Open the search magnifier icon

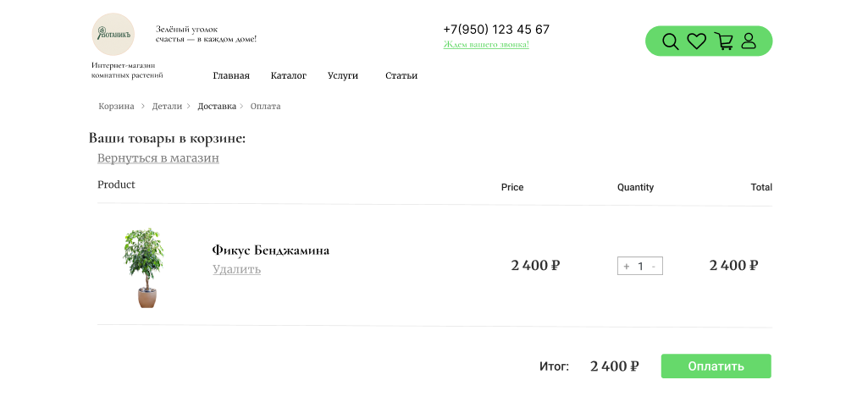coord(671,41)
